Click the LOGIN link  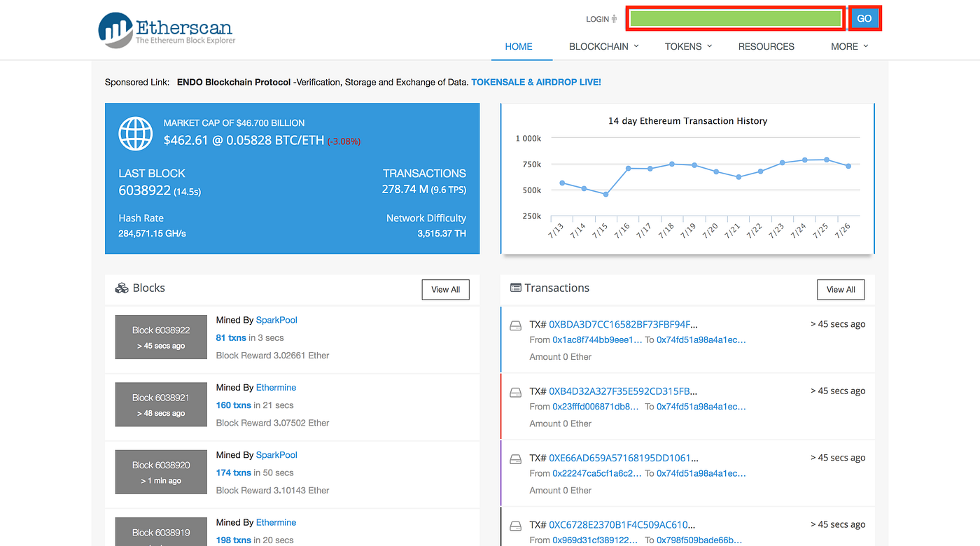coord(597,19)
